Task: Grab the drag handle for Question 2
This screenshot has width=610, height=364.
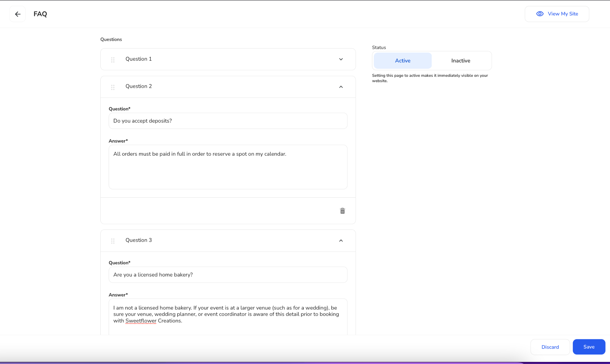Action: click(113, 87)
